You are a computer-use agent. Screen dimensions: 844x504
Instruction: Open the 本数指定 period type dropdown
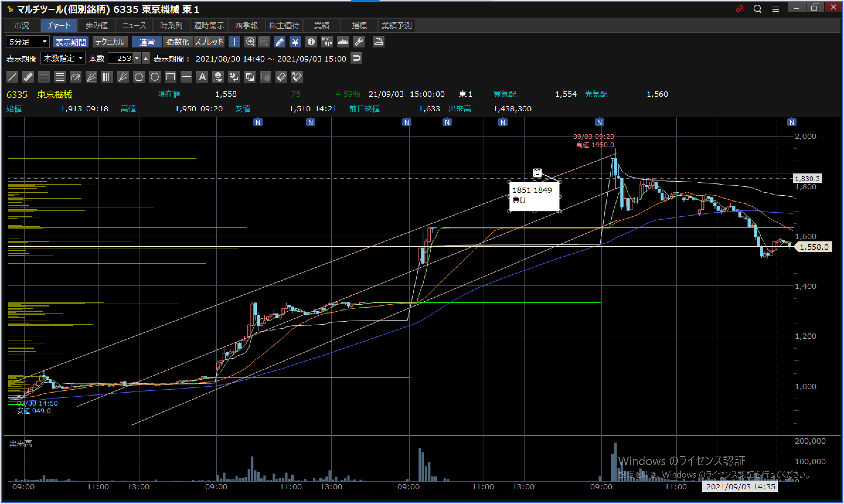[63, 58]
